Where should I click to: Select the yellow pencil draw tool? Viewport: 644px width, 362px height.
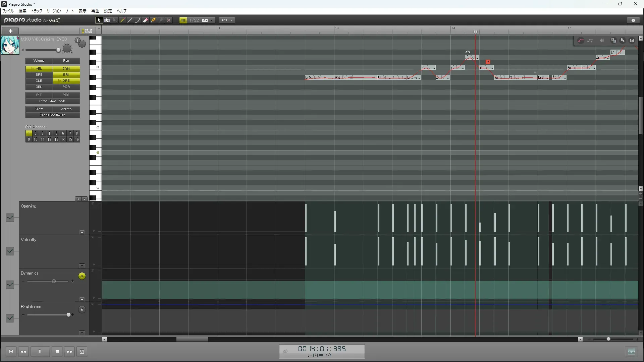click(122, 20)
